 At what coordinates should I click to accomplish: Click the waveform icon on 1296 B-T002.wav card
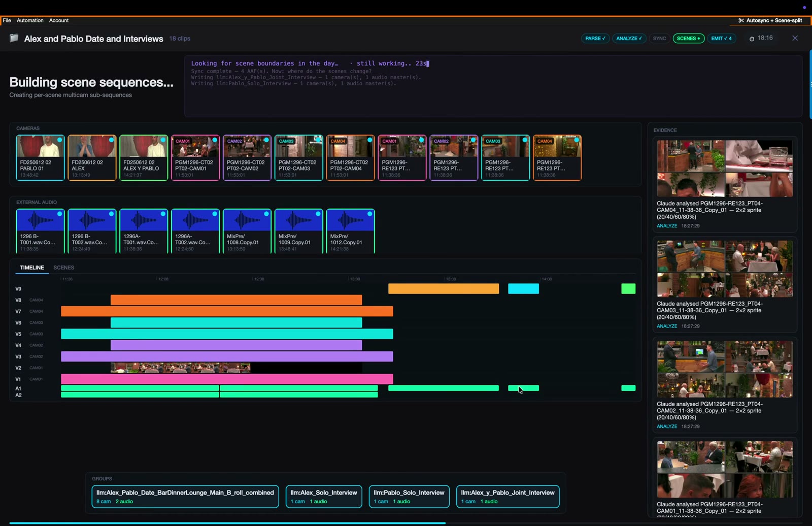[x=92, y=220]
